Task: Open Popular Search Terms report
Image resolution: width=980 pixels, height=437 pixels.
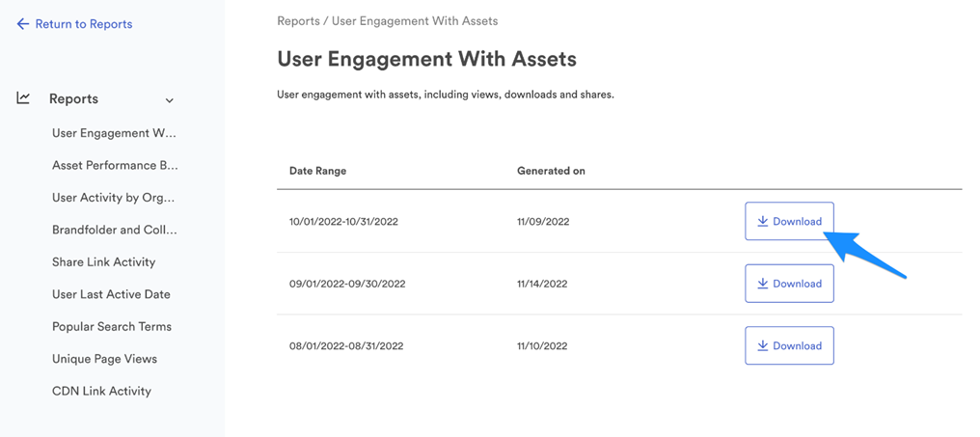Action: 112,326
